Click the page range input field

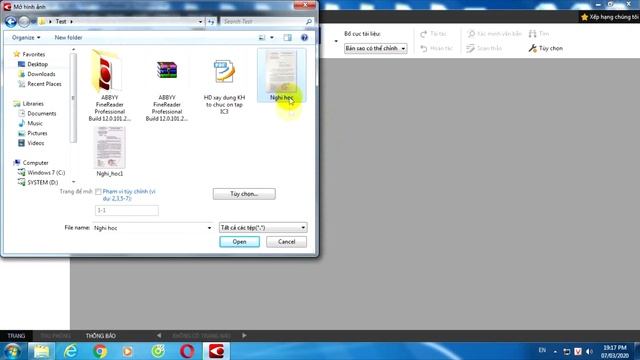(x=127, y=210)
